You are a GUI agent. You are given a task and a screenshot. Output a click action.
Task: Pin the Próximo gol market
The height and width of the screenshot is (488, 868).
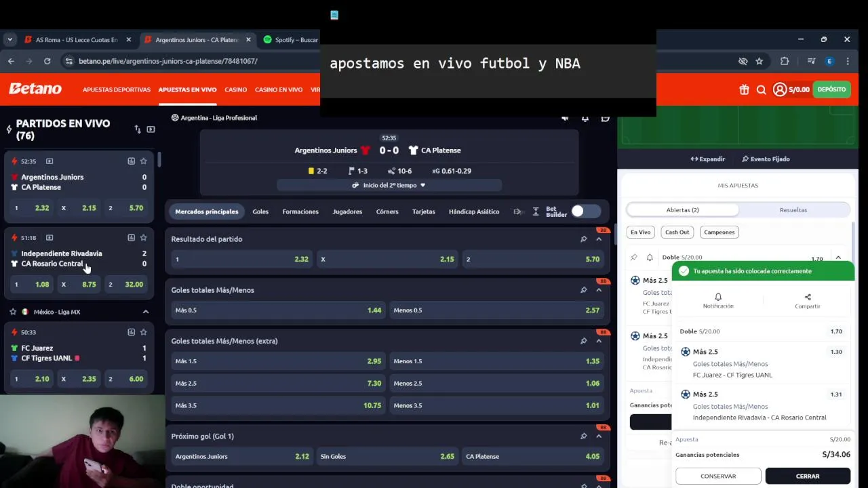click(x=583, y=436)
